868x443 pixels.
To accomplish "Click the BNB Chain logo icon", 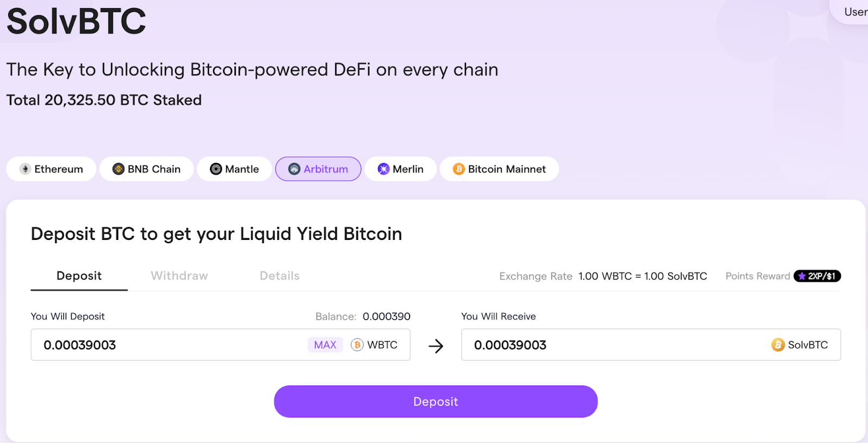I will click(x=118, y=169).
